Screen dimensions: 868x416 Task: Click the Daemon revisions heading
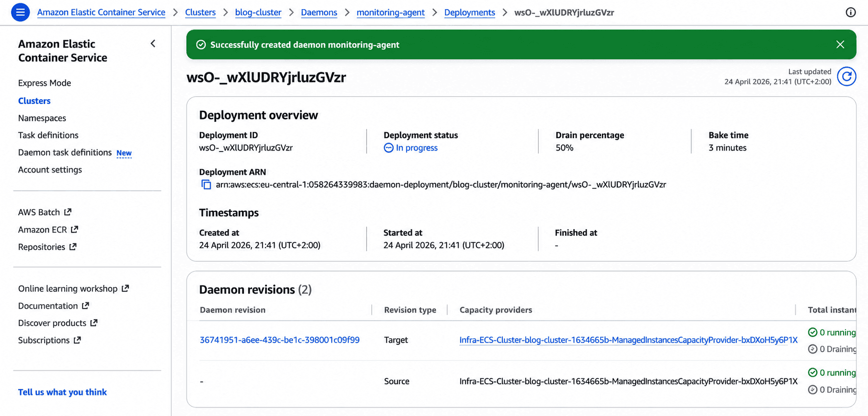click(x=255, y=289)
